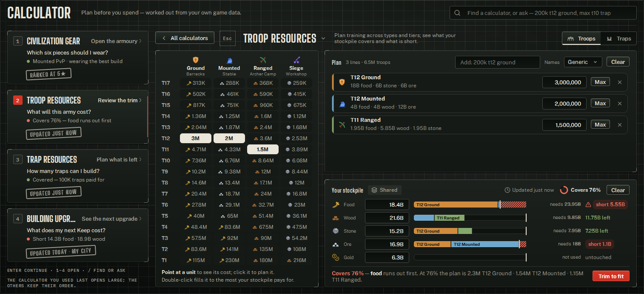
Task: Click the Gold stockpile icon
Action: [335, 257]
